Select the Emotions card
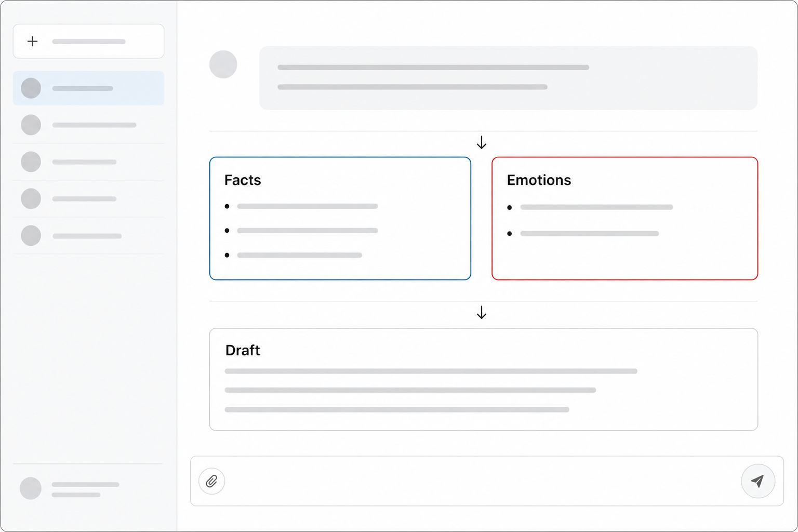 coord(625,218)
